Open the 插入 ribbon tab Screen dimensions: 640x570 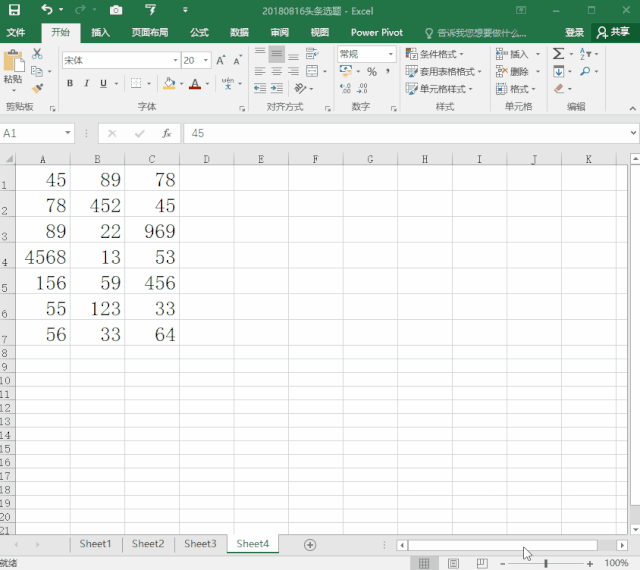(x=101, y=32)
